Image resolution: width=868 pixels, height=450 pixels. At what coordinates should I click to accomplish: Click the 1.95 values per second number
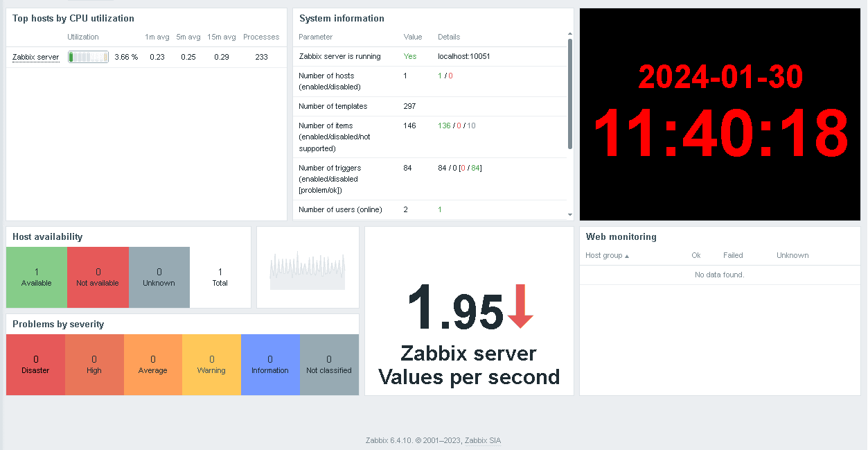[455, 309]
